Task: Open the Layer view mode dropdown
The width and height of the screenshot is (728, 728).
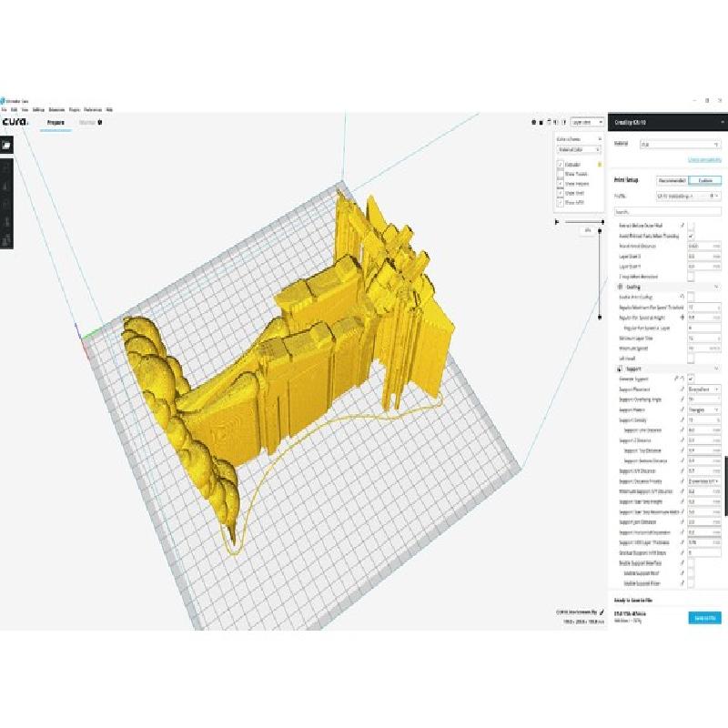Action: tap(587, 123)
